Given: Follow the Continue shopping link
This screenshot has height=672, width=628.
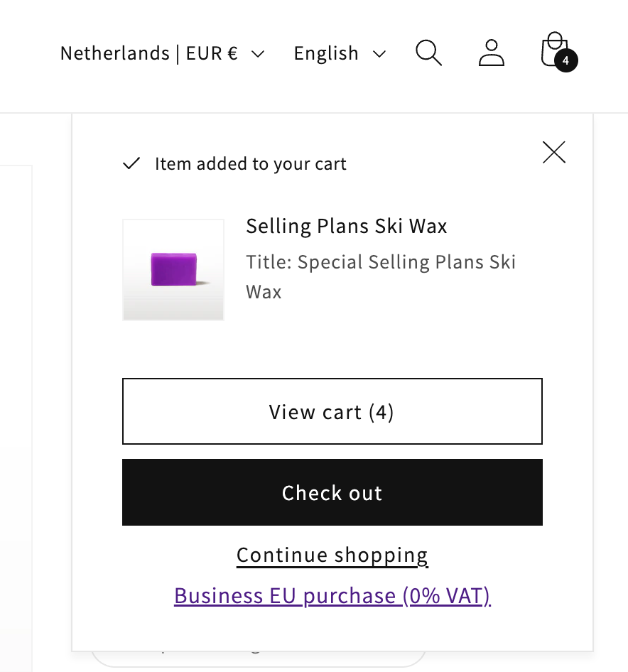Looking at the screenshot, I should (332, 555).
